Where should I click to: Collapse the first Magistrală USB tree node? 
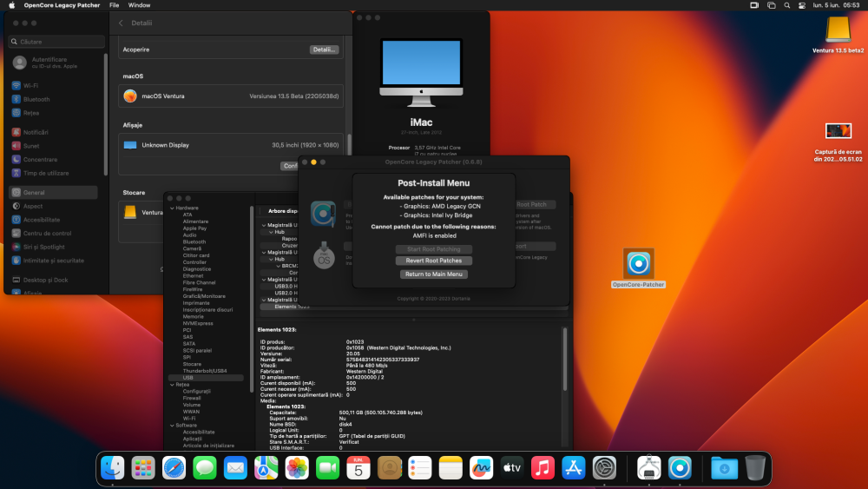coord(264,225)
